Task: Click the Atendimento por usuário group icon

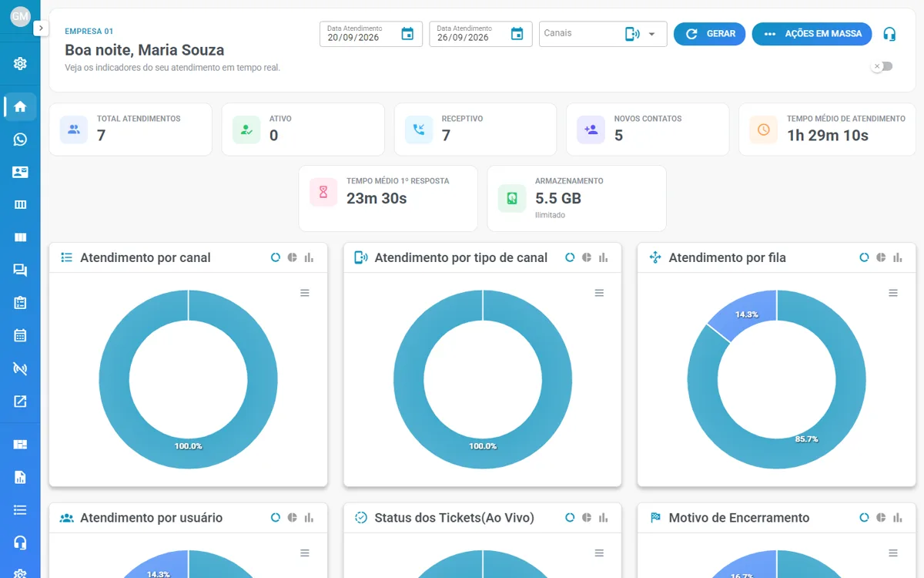Action: click(67, 518)
